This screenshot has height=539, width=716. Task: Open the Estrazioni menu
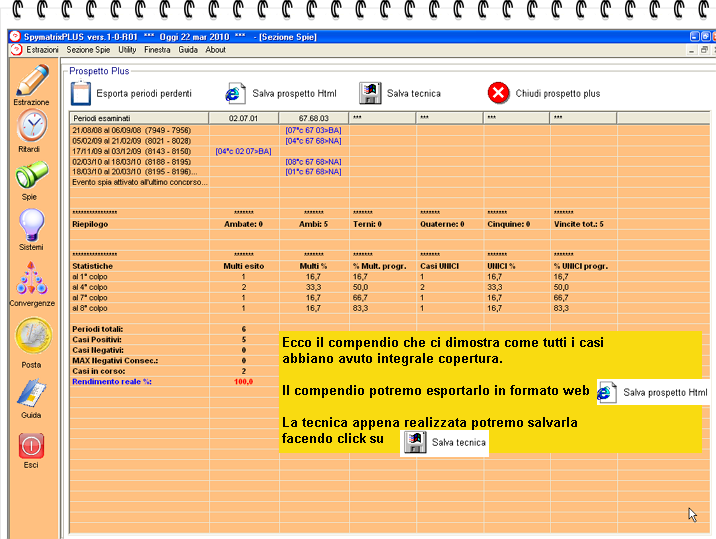[x=42, y=50]
